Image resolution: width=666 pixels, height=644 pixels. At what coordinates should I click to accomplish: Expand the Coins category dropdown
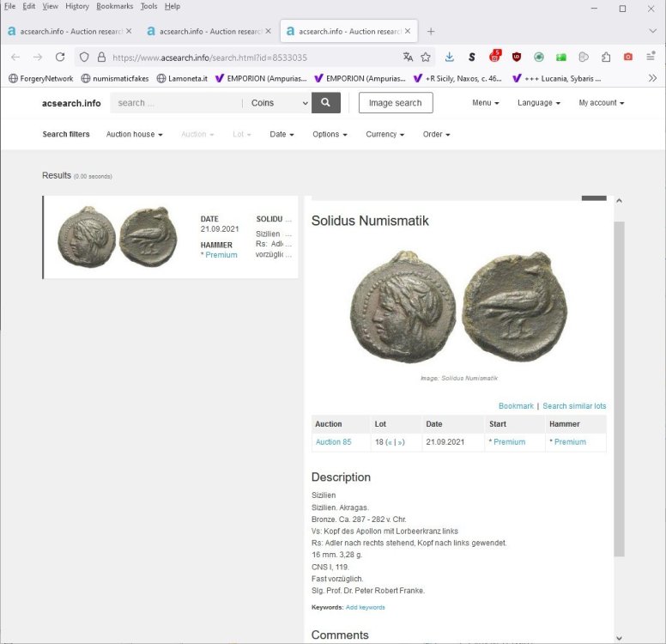[x=279, y=103]
